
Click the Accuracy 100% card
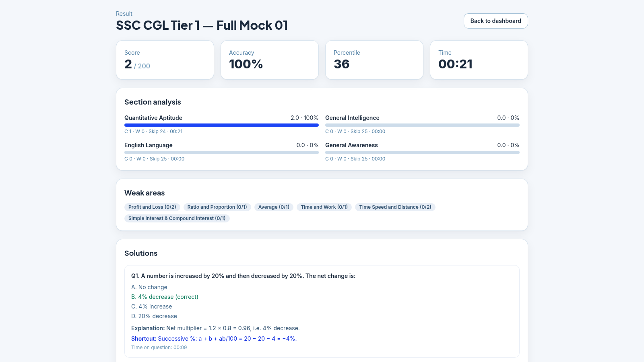click(270, 60)
